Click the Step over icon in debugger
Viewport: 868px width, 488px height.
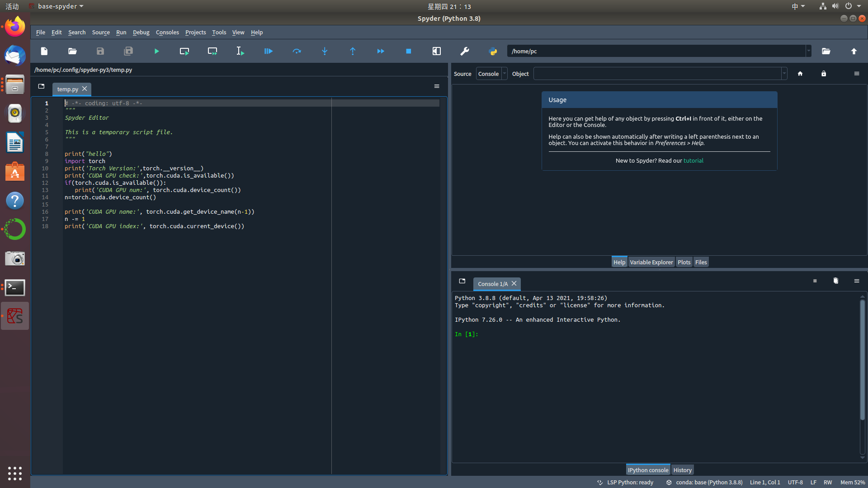tap(296, 51)
